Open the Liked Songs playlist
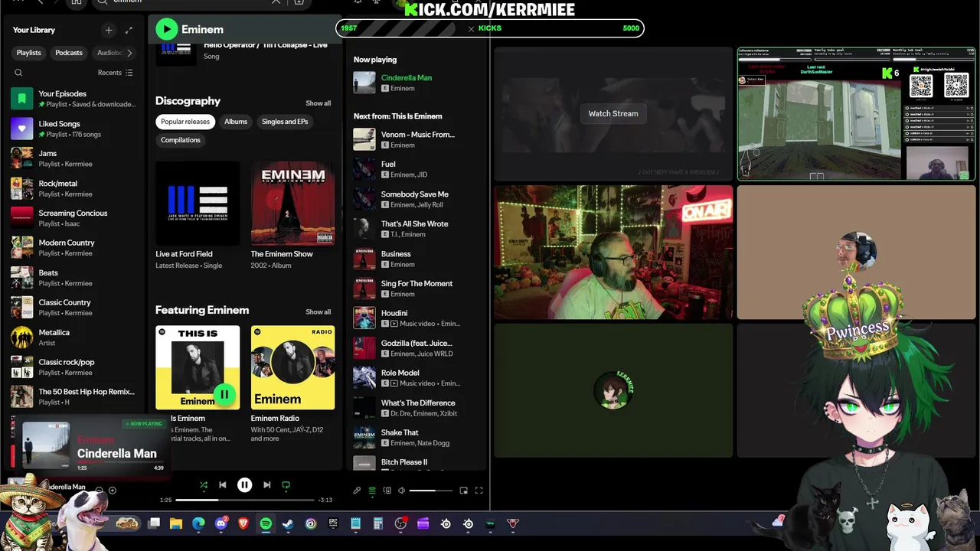The height and width of the screenshot is (551, 980). (x=73, y=129)
